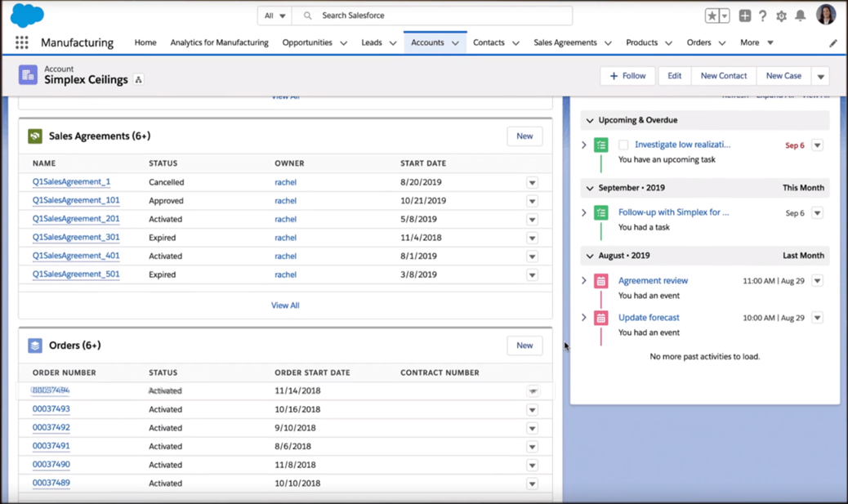The width and height of the screenshot is (848, 504).
Task: Open actions menu for Agreement review event
Action: tap(817, 281)
